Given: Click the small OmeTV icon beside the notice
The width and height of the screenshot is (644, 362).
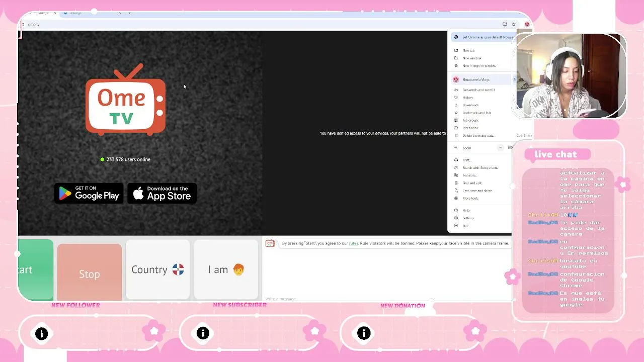Looking at the screenshot, I should point(270,243).
